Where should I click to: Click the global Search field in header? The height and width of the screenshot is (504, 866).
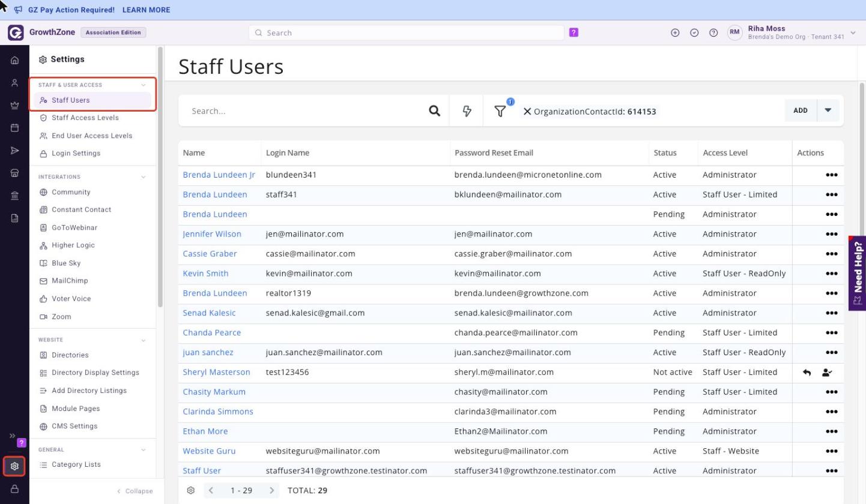click(406, 33)
